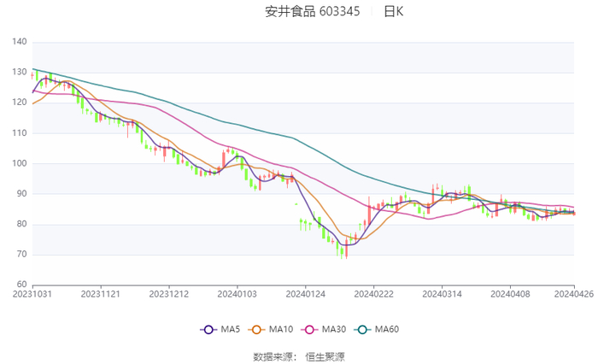This screenshot has width=598, height=364.
Task: Click the 100 price level label
Action: (x=20, y=163)
